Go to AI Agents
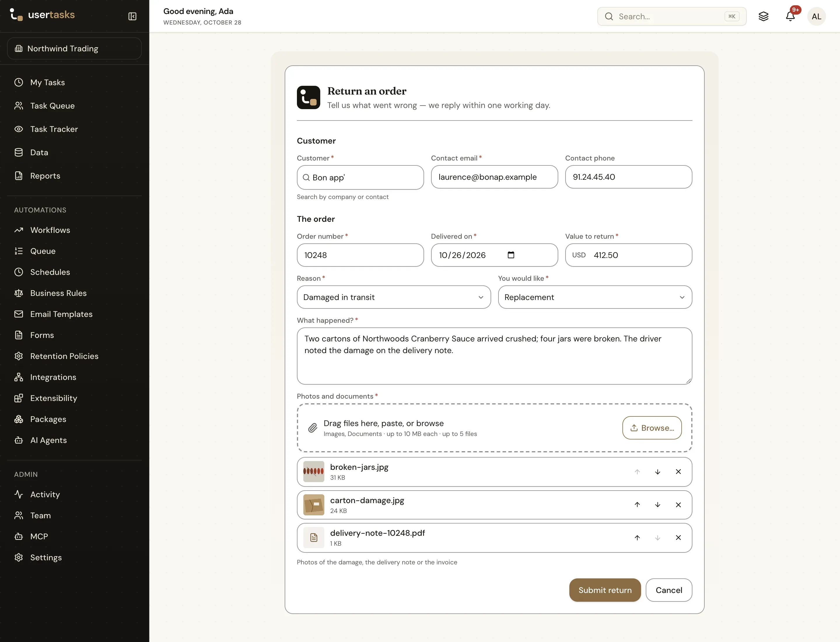Viewport: 840px width, 642px height. pos(74,440)
